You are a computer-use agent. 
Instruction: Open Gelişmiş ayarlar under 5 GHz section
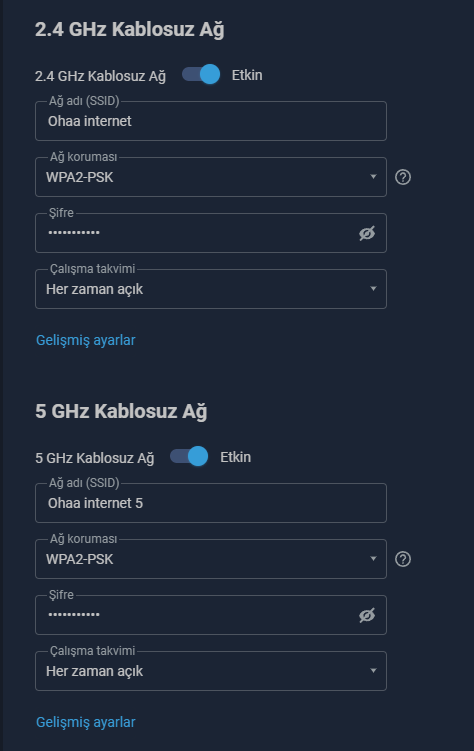[86, 722]
